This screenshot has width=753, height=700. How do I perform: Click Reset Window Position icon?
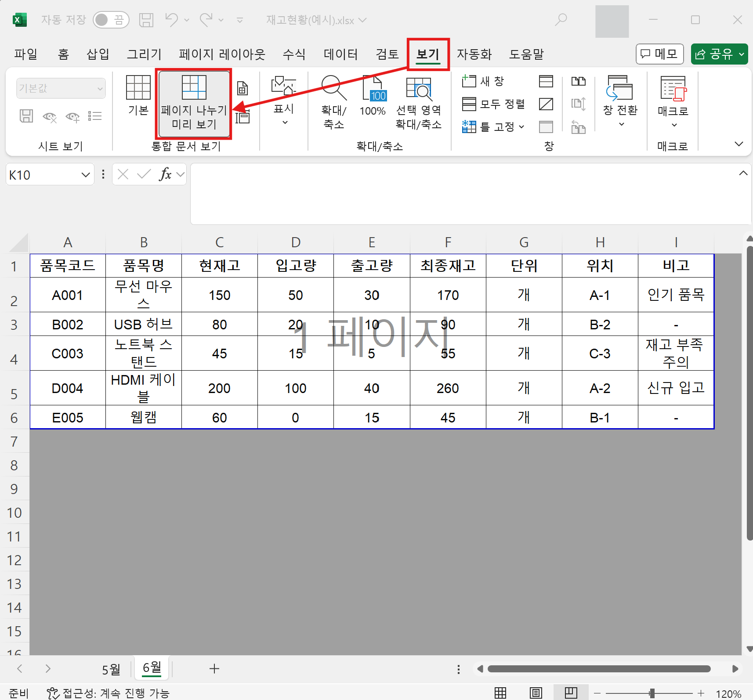[x=578, y=127]
